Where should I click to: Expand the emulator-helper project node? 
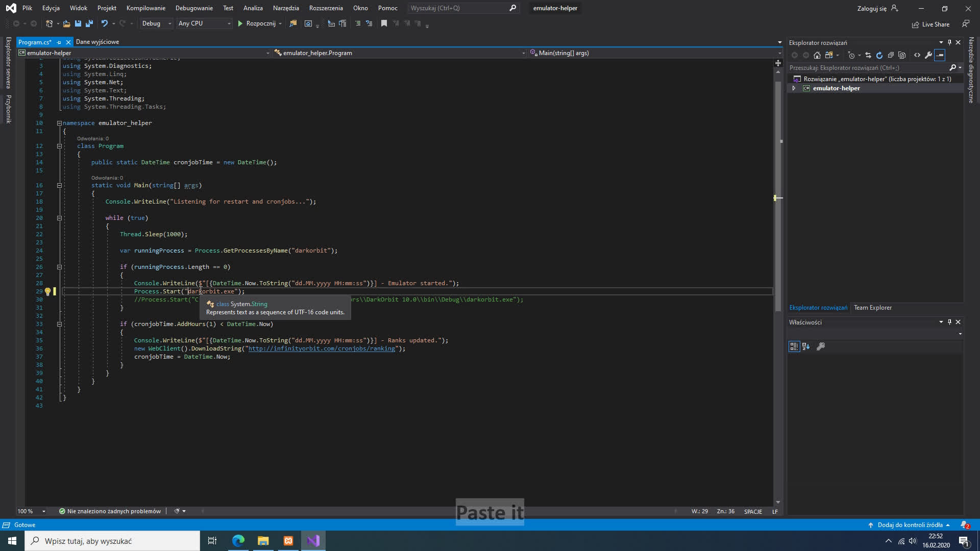(x=794, y=88)
